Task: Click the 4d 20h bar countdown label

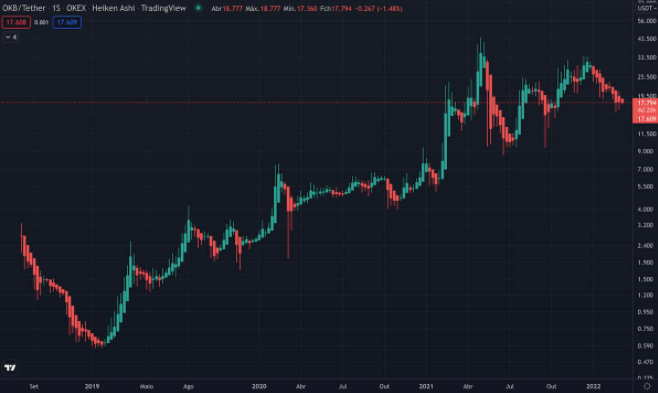Action: pos(646,110)
